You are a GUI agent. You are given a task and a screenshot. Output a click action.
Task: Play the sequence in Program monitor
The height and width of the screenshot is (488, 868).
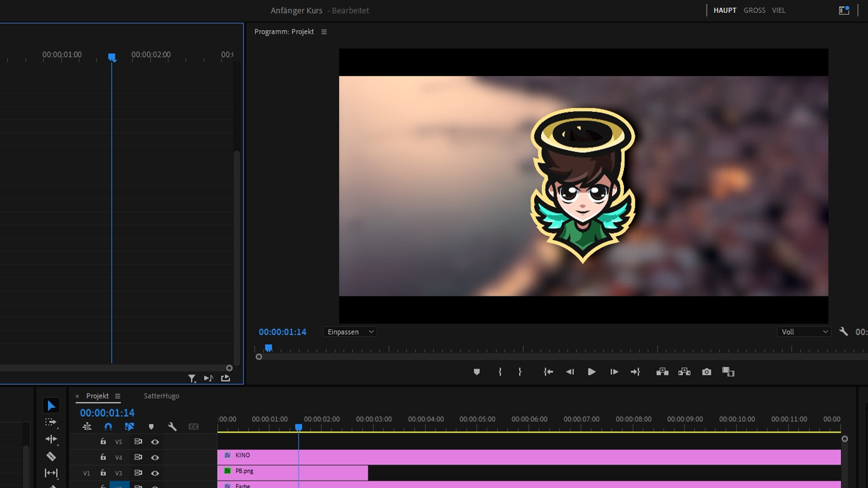point(591,372)
